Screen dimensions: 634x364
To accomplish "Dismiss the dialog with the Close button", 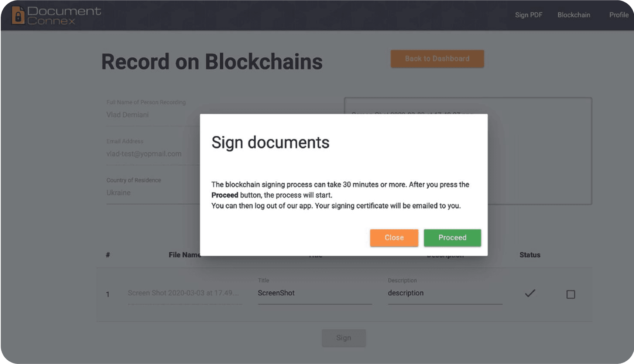I will 394,238.
